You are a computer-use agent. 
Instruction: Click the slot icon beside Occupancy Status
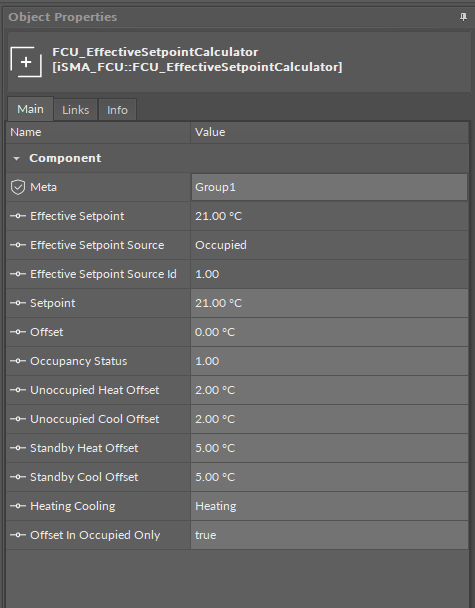pos(18,361)
